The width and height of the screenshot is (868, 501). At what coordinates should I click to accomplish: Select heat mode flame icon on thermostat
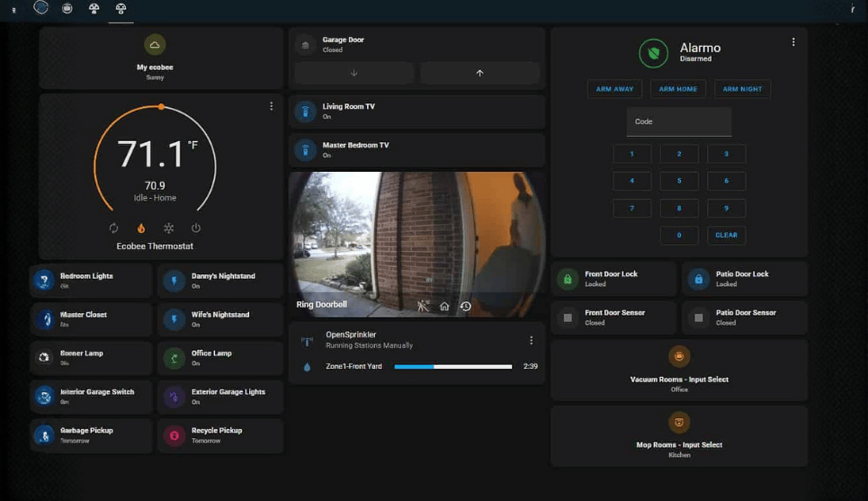point(141,228)
